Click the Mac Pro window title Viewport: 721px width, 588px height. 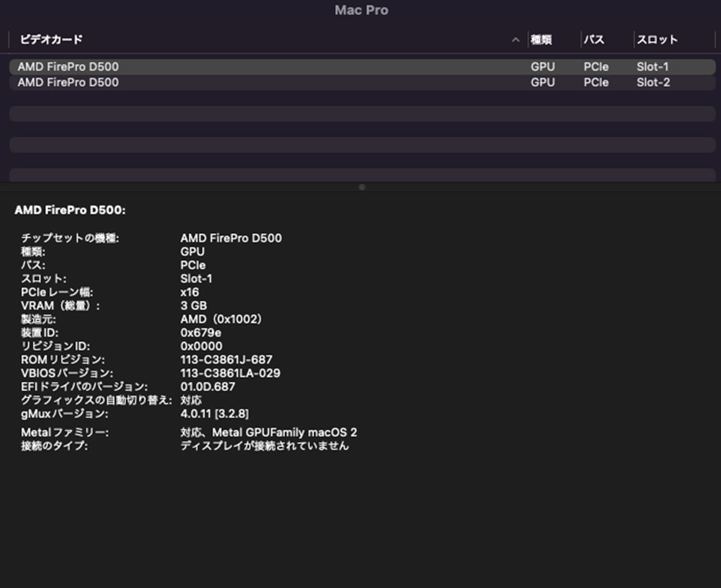(x=362, y=10)
